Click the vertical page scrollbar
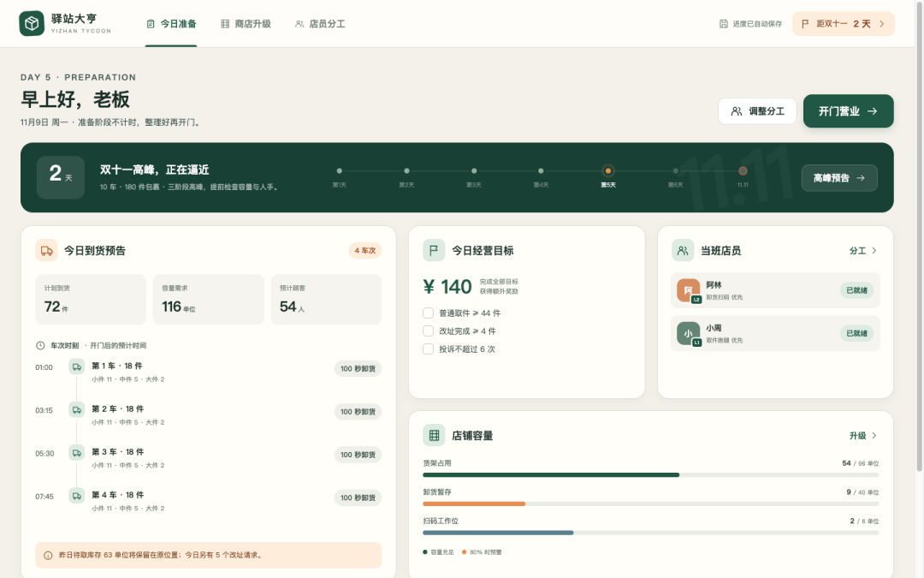 pyautogui.click(x=919, y=236)
